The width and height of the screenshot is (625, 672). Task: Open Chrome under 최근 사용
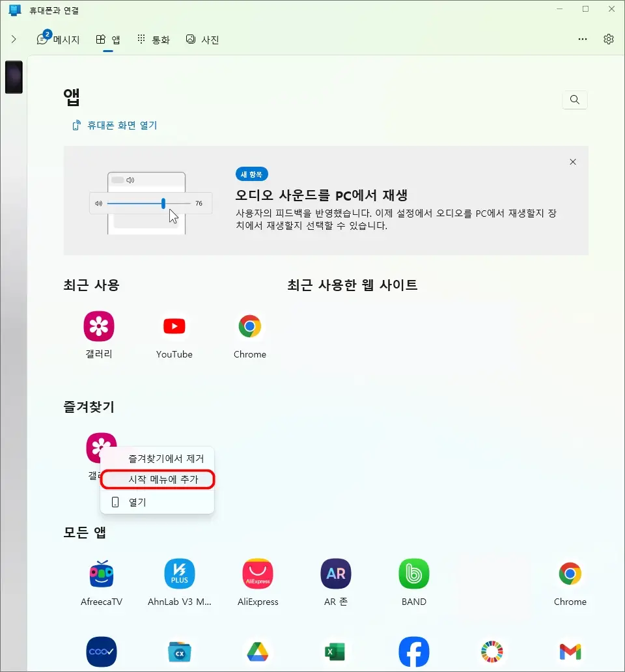tap(250, 326)
